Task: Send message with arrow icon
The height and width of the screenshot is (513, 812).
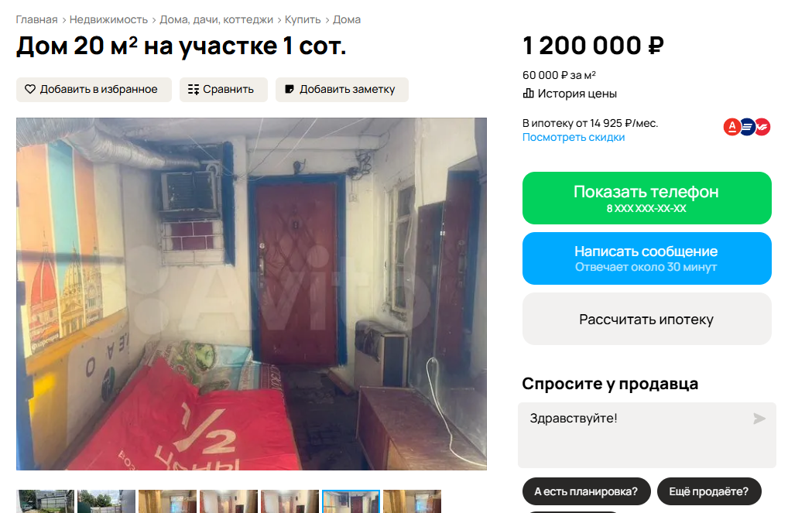Action: (x=759, y=419)
